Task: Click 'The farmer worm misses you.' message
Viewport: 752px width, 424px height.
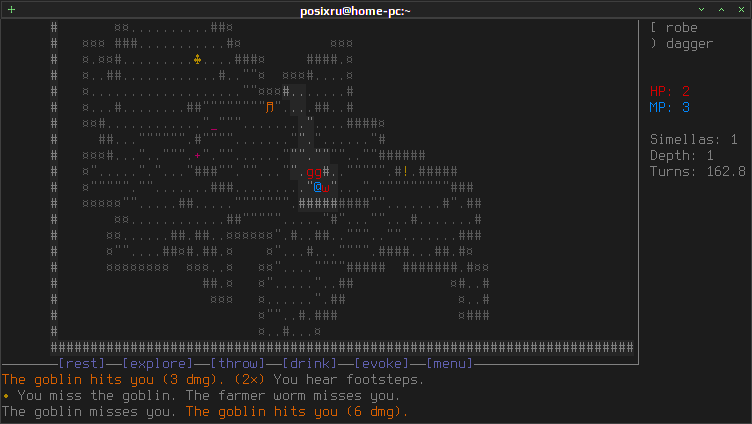Action: (293, 396)
